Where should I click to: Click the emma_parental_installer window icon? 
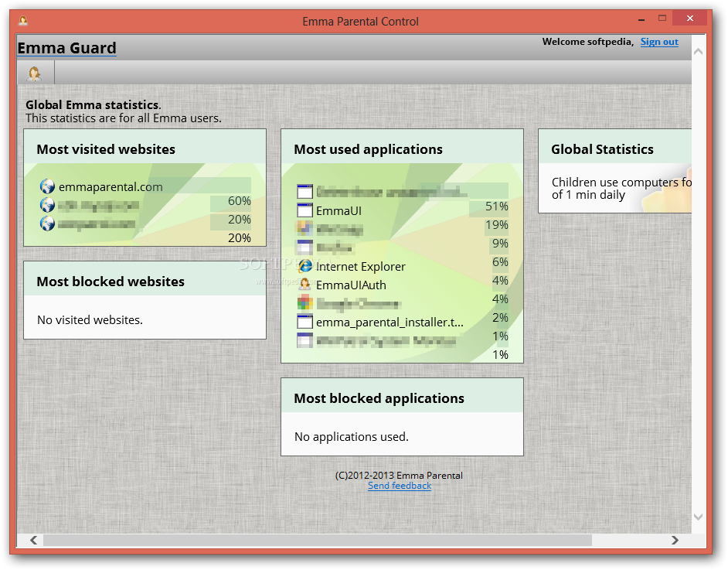(304, 322)
